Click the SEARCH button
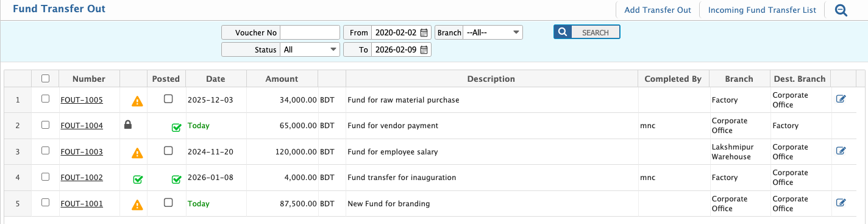868x224 pixels. pyautogui.click(x=586, y=32)
